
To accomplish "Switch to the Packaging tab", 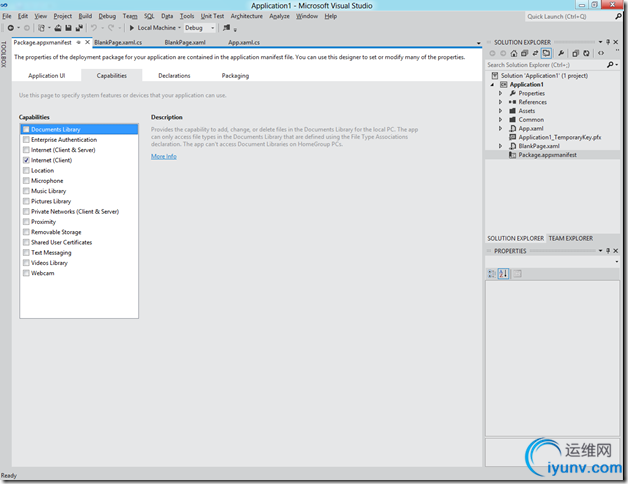I will point(235,75).
